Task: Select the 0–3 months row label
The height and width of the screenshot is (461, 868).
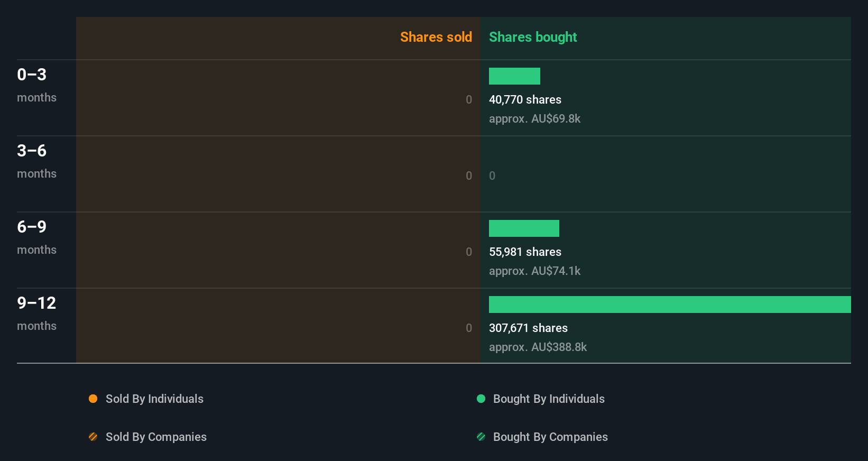Action: (x=36, y=85)
